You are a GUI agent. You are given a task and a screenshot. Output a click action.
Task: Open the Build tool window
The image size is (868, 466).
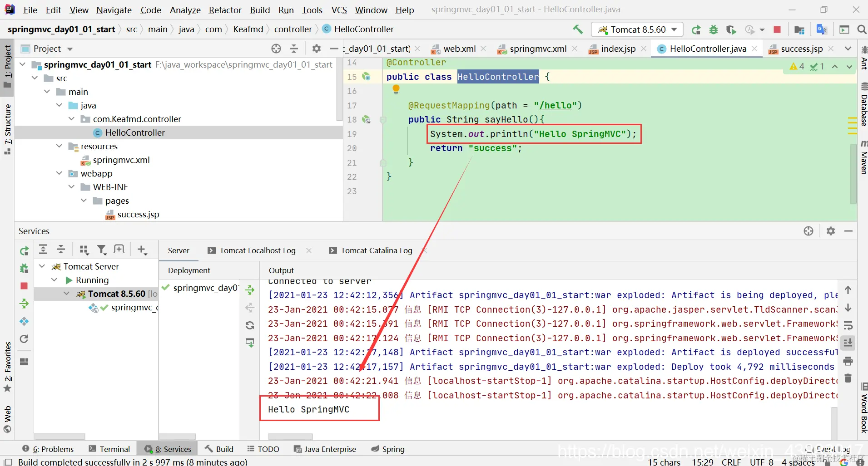pyautogui.click(x=219, y=449)
